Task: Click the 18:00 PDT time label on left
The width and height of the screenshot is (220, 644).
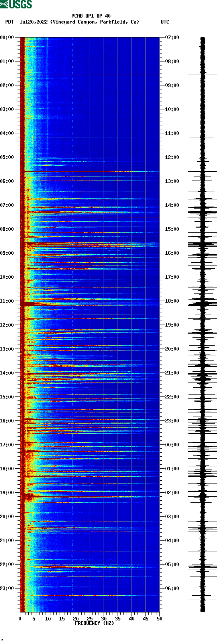Action: (7, 469)
